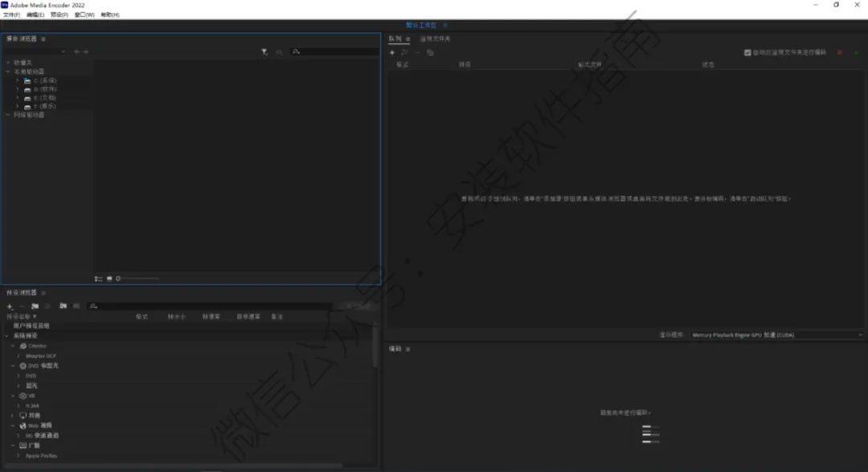
Task: Collapse the Cinema preset category
Action: [13, 346]
